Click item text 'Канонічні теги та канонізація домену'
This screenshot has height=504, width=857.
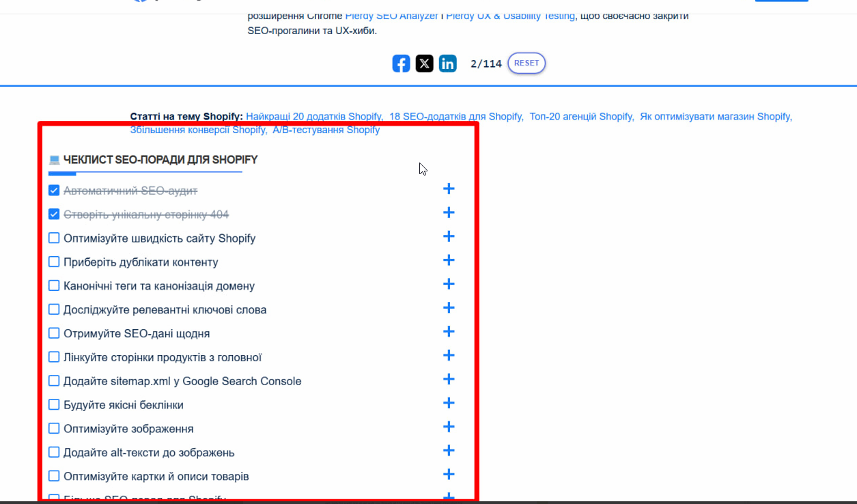pyautogui.click(x=159, y=286)
